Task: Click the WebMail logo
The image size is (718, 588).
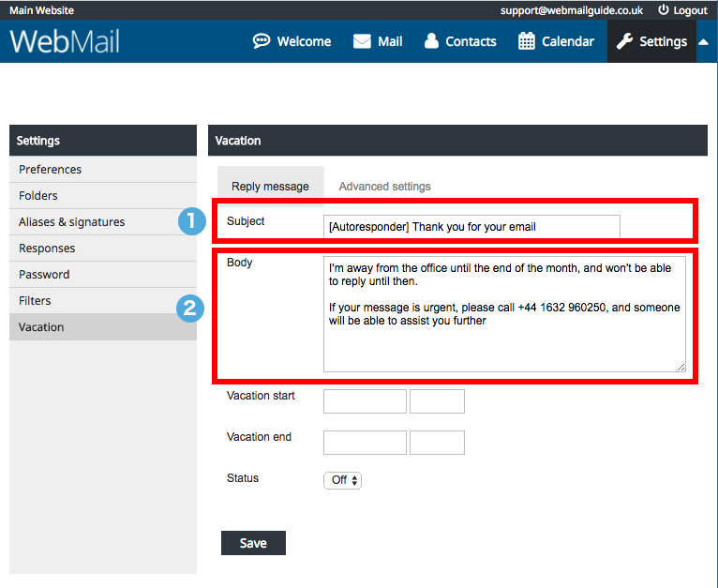Action: pos(65,40)
